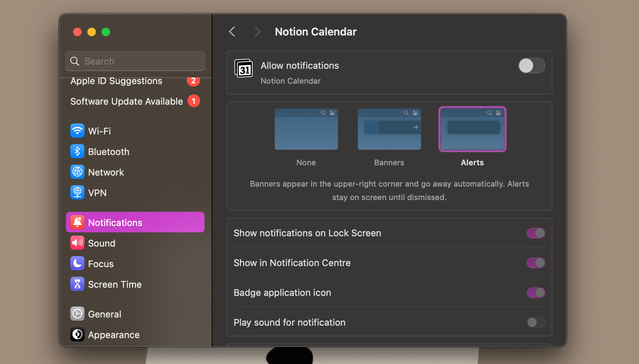
Task: Toggle off Badge application icon
Action: coord(536,293)
